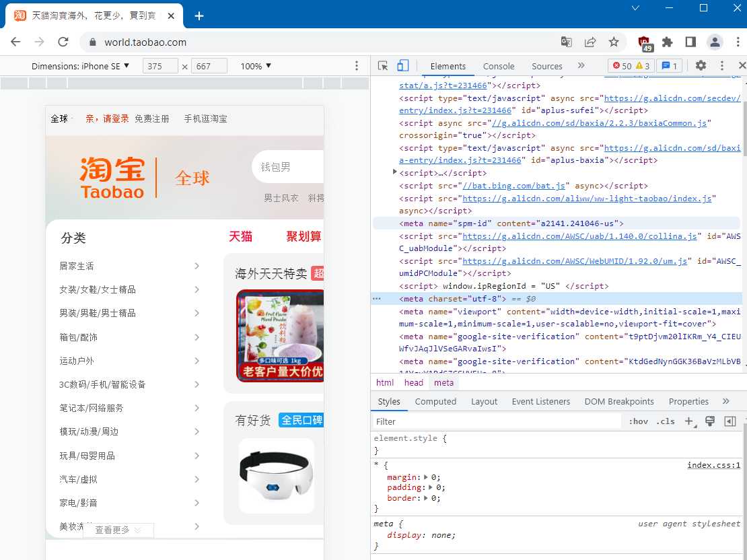Open the Chrome profile avatar
Image resolution: width=747 pixels, height=560 pixels.
point(715,42)
